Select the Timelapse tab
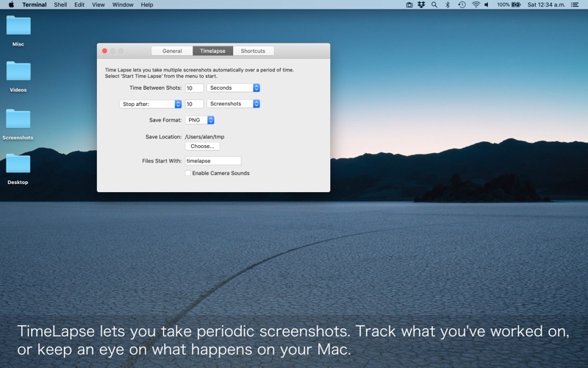Viewport: 588px width, 368px height. [x=212, y=51]
